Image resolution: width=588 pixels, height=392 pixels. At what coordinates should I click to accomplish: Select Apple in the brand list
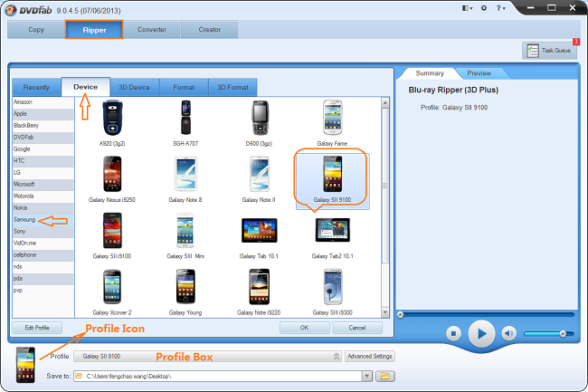43,114
